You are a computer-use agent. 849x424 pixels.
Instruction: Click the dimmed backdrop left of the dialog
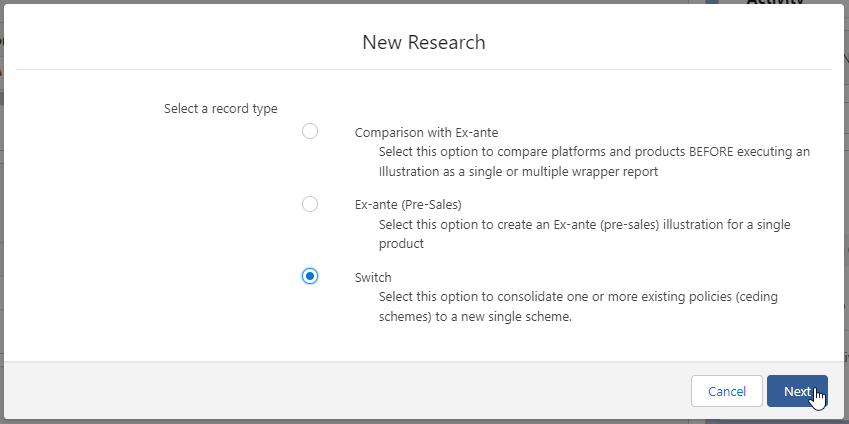(1, 250)
